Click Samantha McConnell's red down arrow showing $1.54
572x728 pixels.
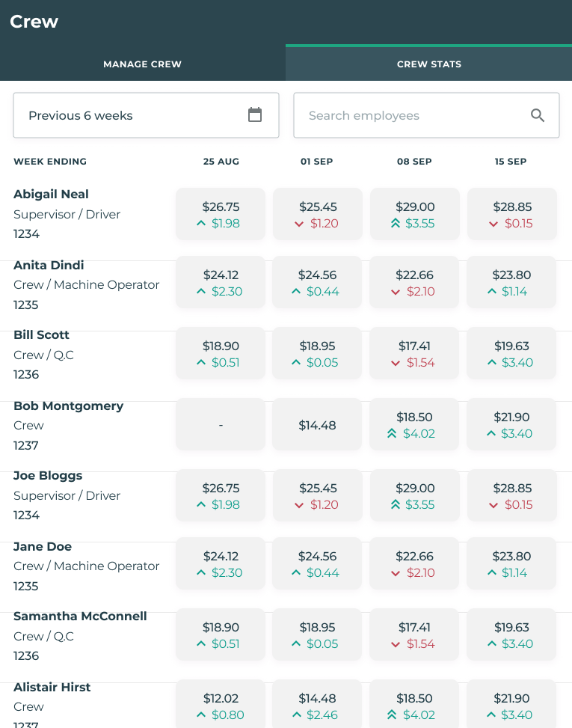(x=396, y=644)
